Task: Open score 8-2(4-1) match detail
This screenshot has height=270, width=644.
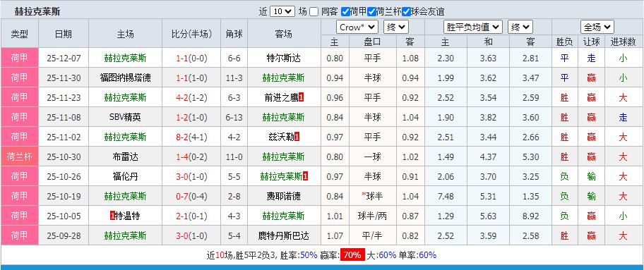Action: [192, 137]
